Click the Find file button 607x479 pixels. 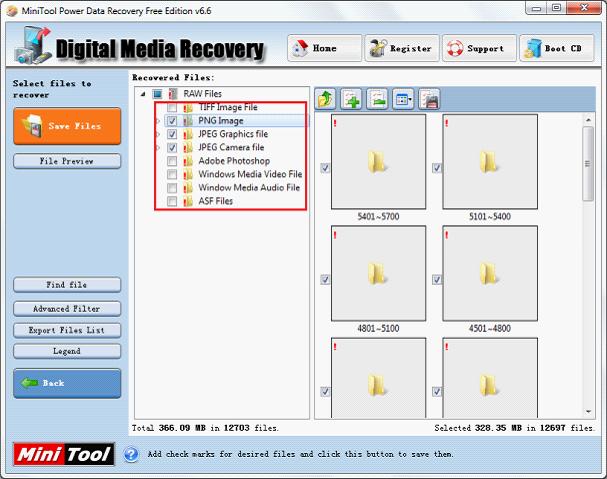click(67, 285)
